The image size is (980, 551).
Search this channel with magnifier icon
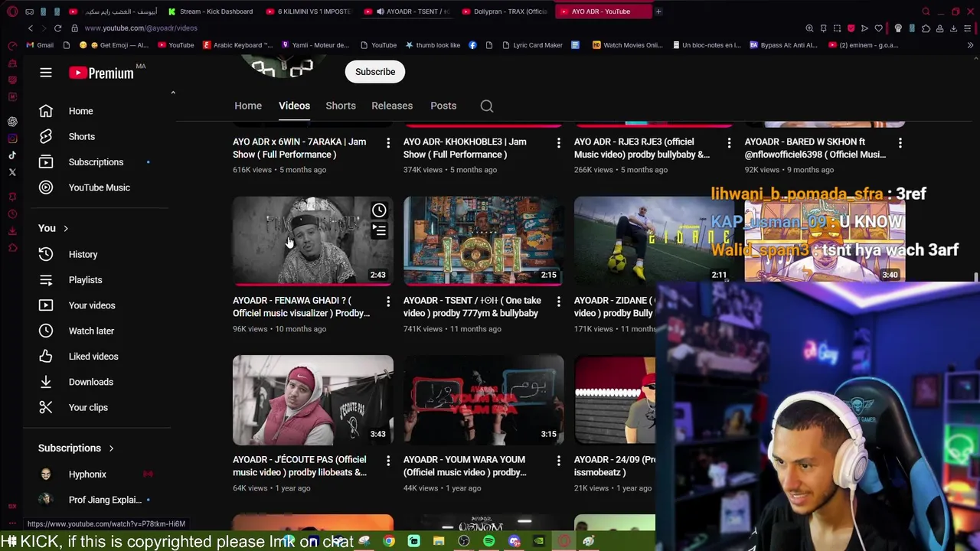tap(487, 106)
